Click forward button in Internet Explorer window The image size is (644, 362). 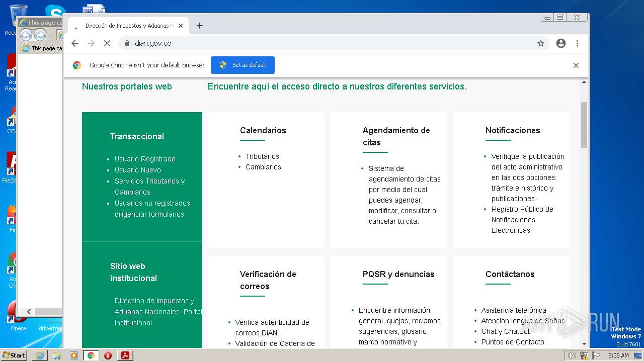[40, 35]
